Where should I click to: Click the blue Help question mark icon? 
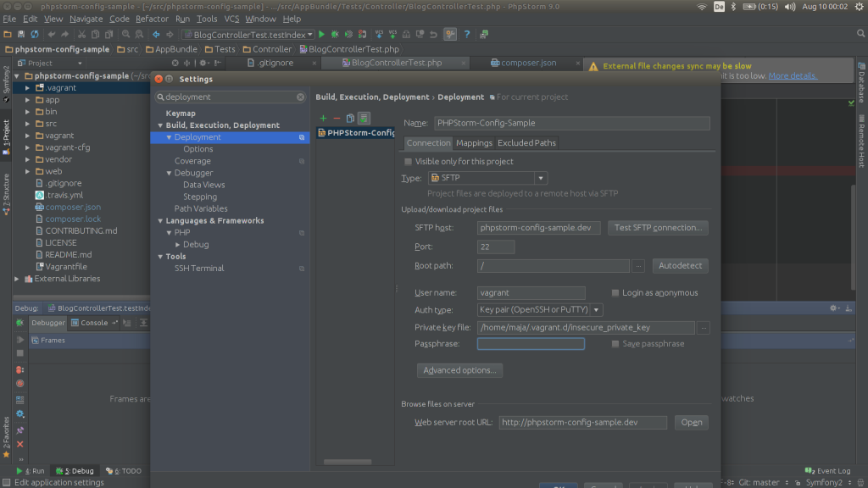click(x=467, y=34)
